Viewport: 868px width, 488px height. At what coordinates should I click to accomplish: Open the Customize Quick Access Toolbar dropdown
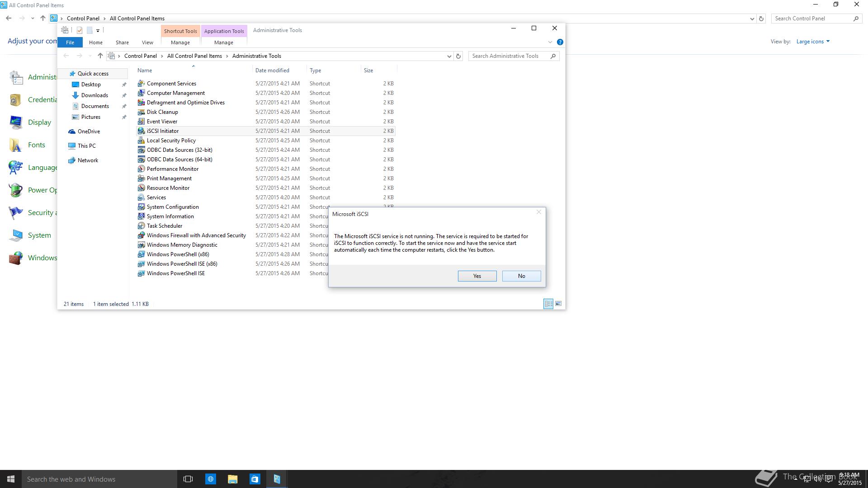pos(98,31)
